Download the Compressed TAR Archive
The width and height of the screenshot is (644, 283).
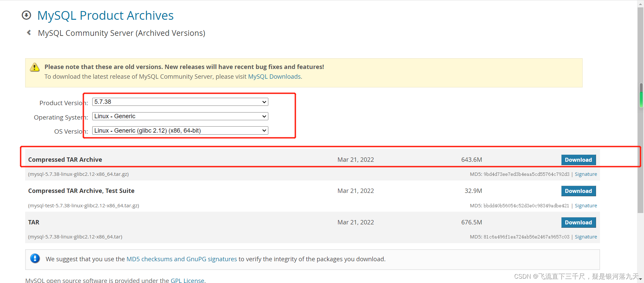(x=578, y=160)
